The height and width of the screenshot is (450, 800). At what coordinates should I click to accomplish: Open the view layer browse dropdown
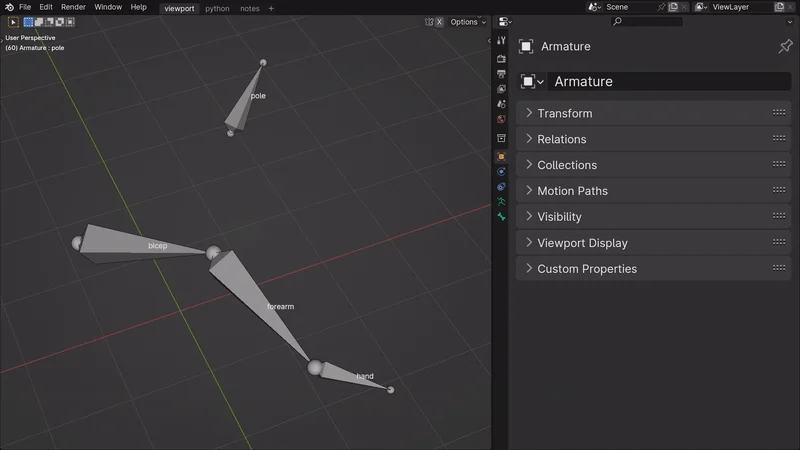tap(702, 7)
